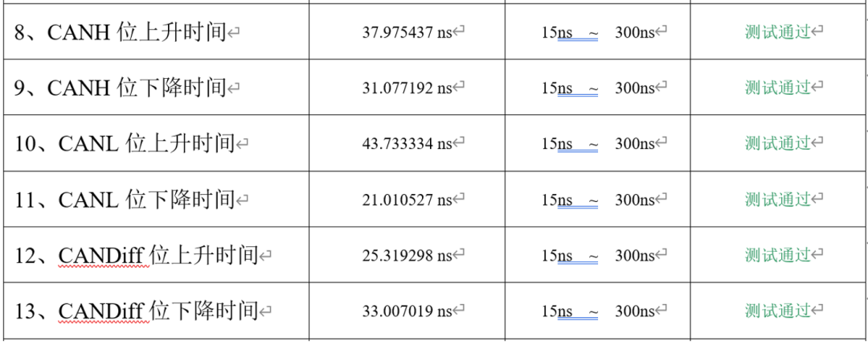Click the '测试通过' result in row 11
This screenshot has height=346, width=868.
click(778, 199)
